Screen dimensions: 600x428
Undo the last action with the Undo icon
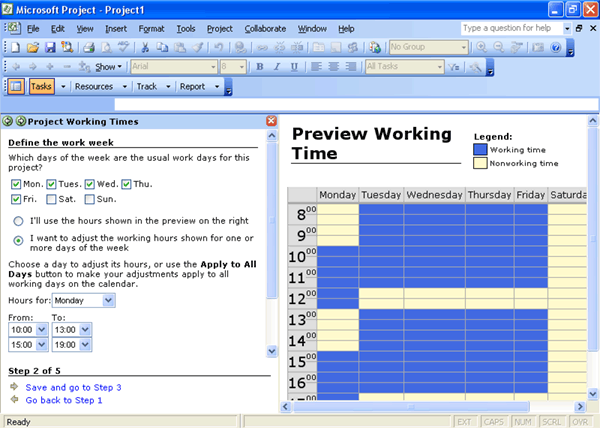pos(219,47)
